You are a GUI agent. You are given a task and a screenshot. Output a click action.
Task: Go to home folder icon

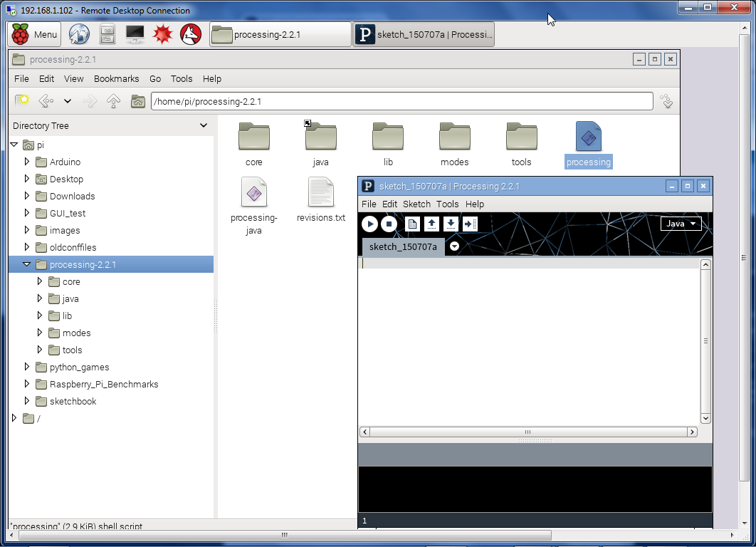138,101
